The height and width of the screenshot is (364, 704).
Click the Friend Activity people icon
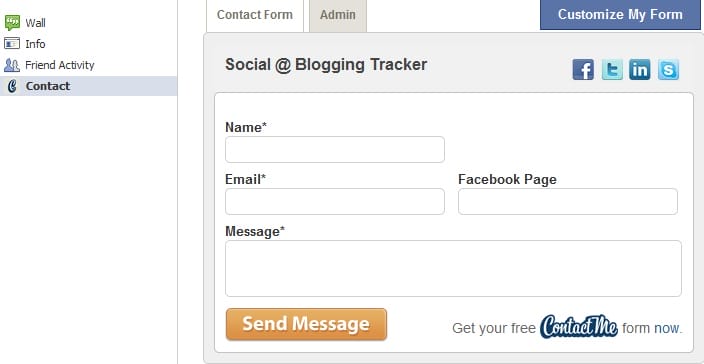(x=12, y=65)
